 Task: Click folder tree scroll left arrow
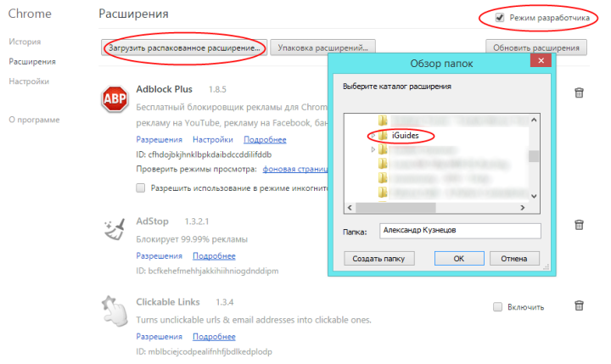350,208
